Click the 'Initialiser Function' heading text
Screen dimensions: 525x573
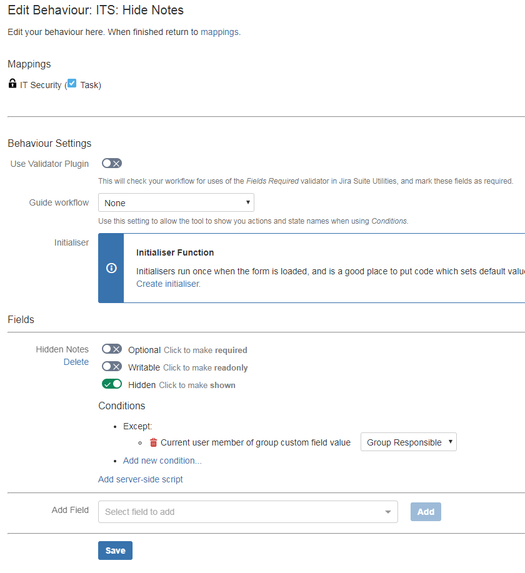(x=175, y=253)
